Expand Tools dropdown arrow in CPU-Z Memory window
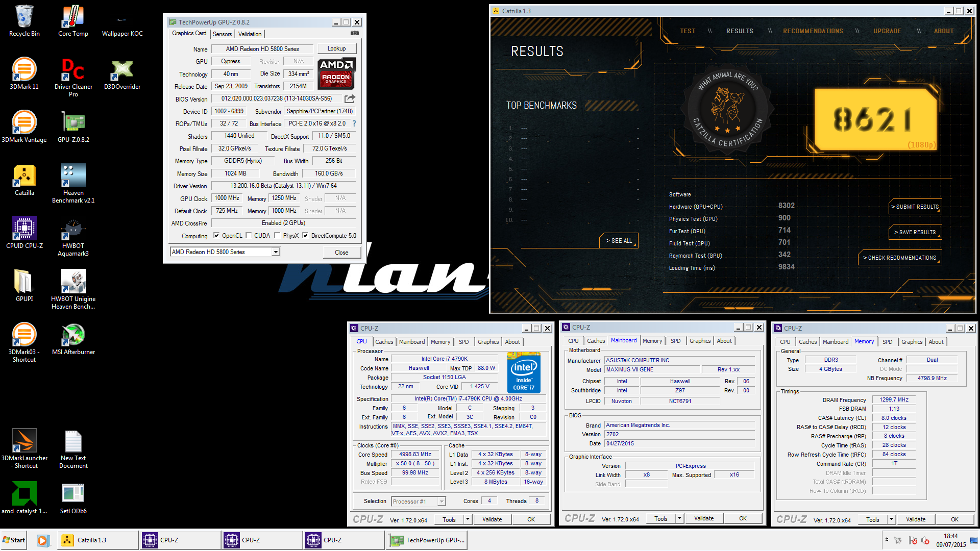Image resolution: width=980 pixels, height=551 pixels. [891, 519]
